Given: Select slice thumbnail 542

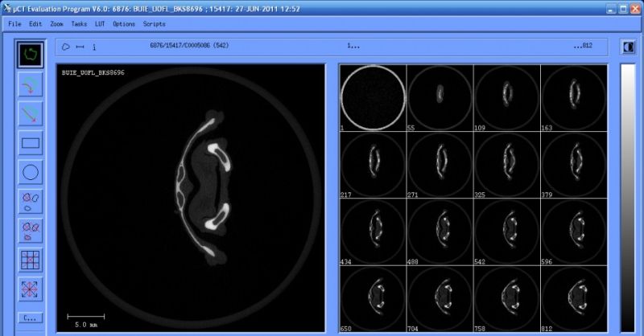Looking at the screenshot, I should [507, 232].
